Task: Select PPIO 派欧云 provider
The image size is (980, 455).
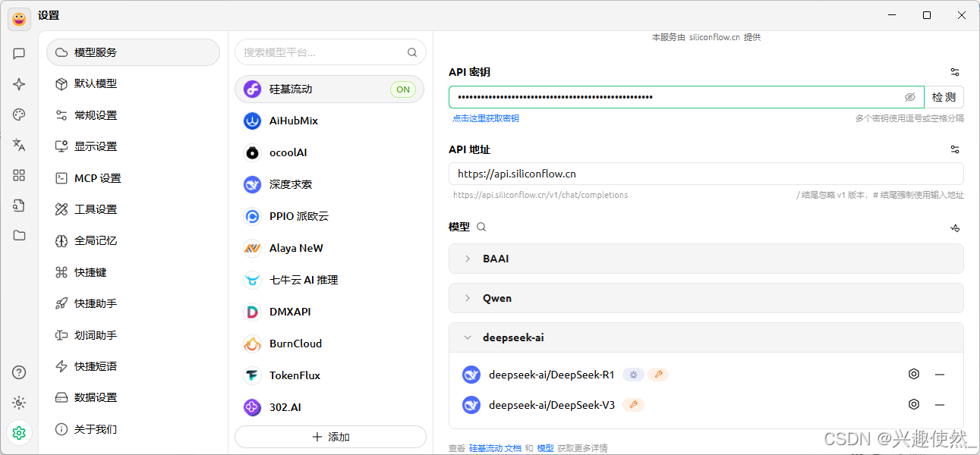Action: [x=329, y=216]
